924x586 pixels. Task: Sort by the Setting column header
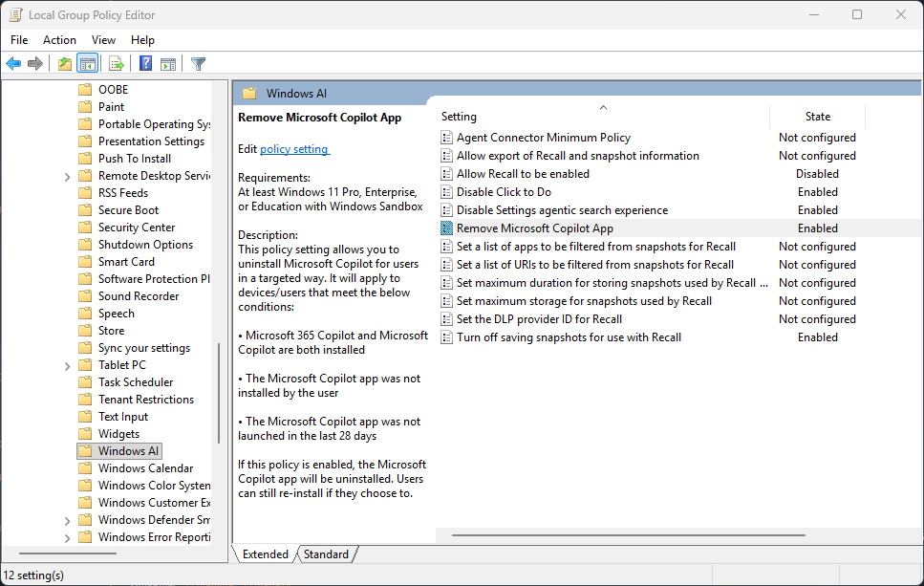point(603,117)
